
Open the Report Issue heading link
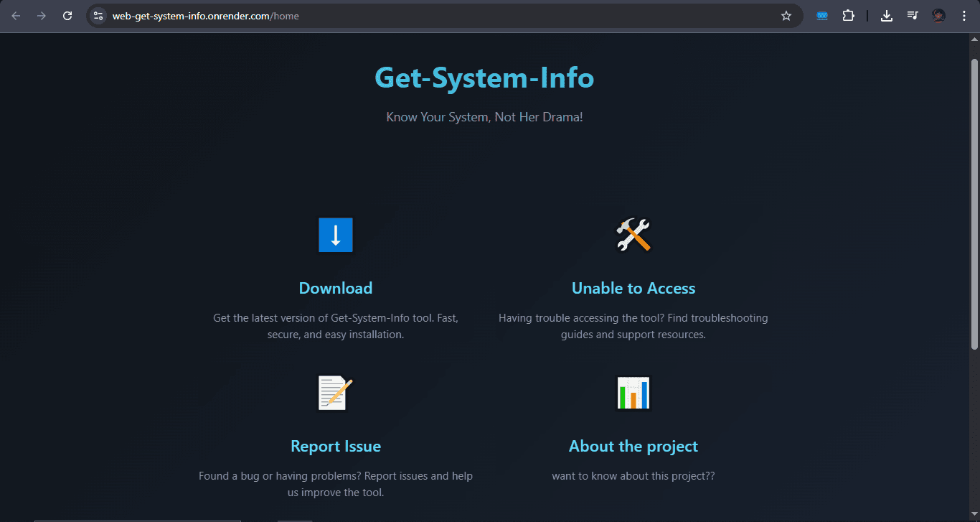click(x=336, y=446)
